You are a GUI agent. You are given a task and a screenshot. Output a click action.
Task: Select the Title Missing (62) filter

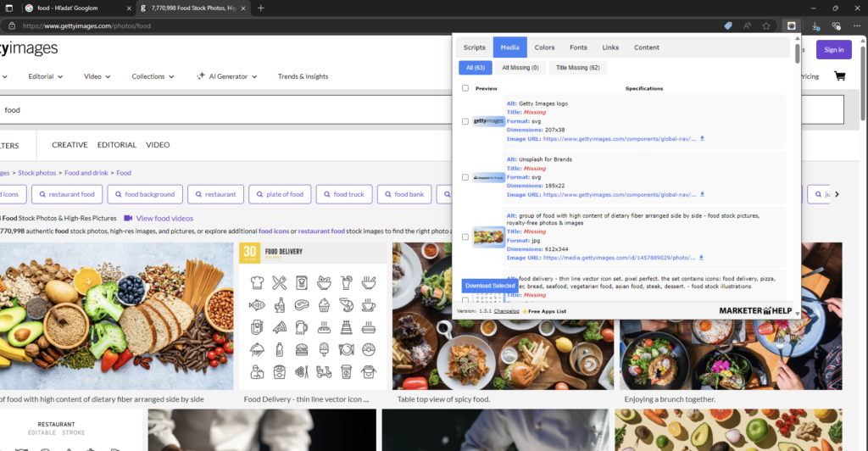(x=577, y=68)
